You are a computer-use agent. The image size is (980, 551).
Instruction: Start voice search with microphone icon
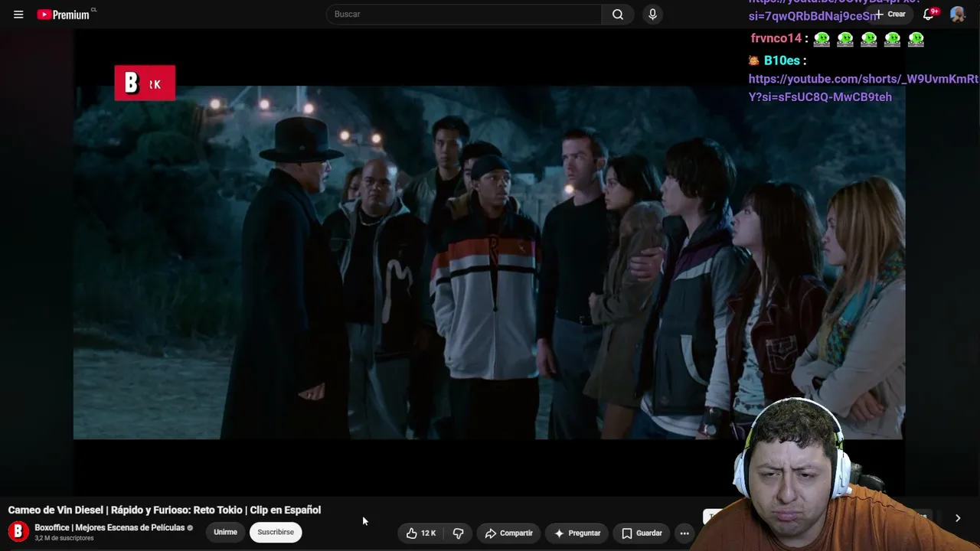[x=652, y=15]
